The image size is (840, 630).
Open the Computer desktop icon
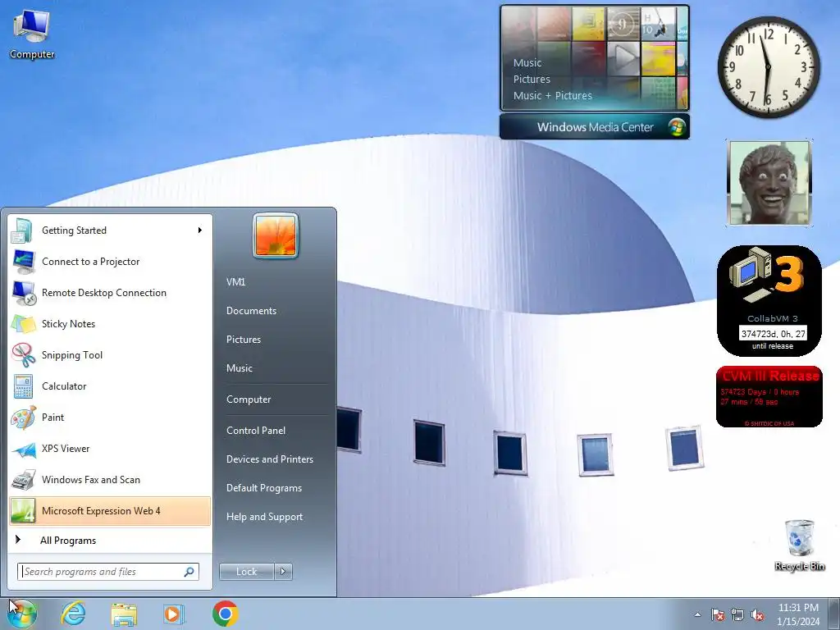[x=32, y=34]
